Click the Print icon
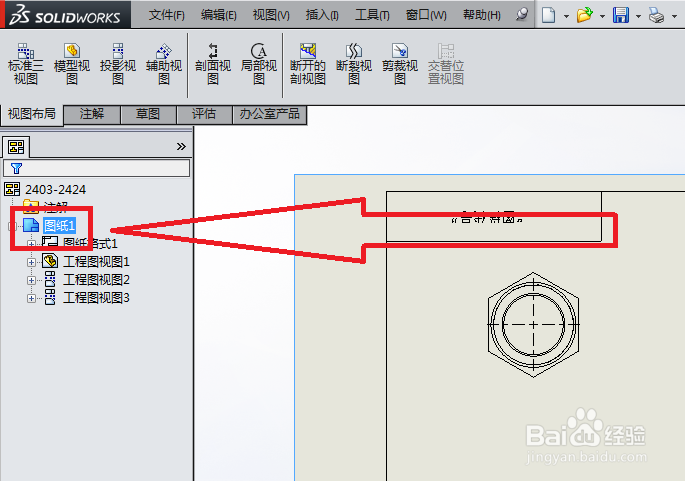 [657, 16]
